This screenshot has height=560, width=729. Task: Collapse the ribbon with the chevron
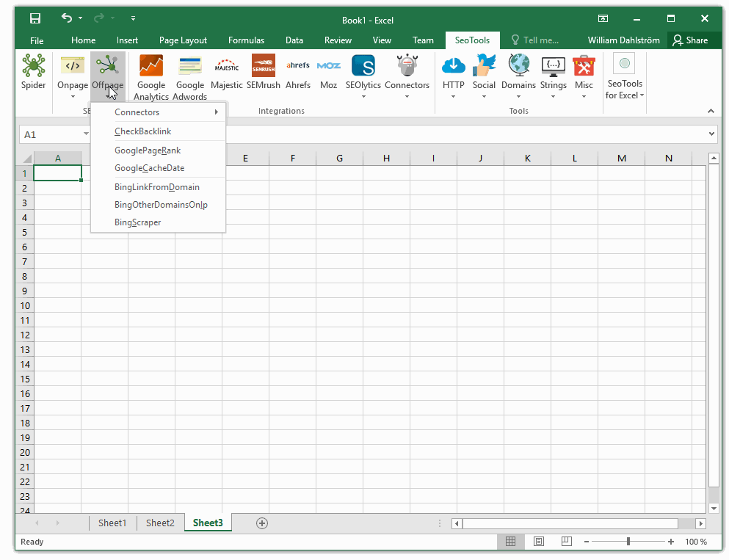711,111
